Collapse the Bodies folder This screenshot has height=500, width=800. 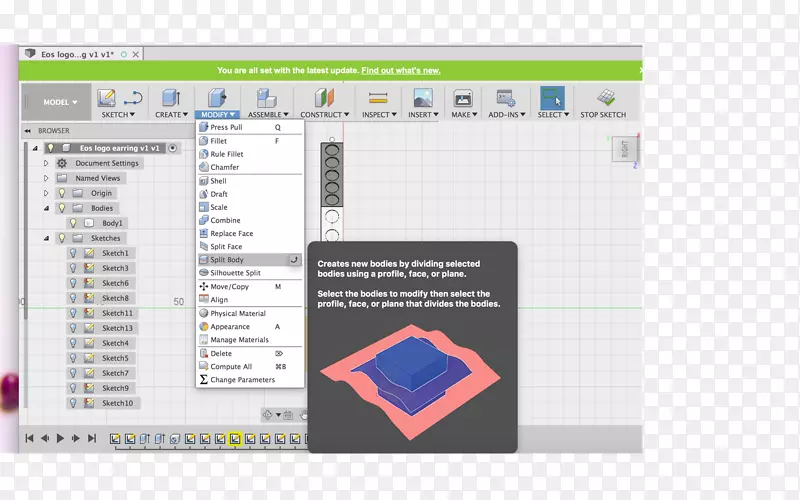click(x=46, y=208)
